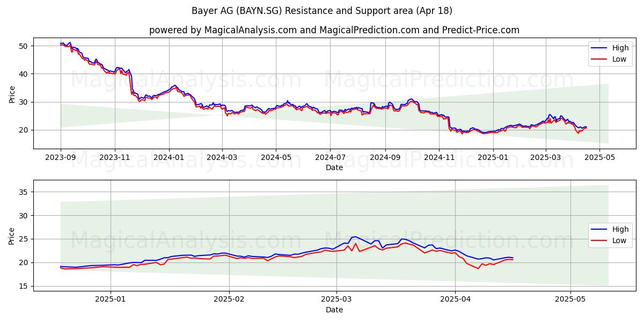Click the 'Date' axis title under the top chart
The image size is (644, 322).
tap(334, 167)
